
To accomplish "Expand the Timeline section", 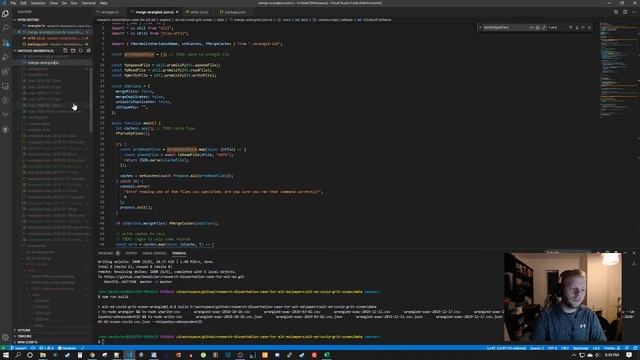I will tap(53, 336).
